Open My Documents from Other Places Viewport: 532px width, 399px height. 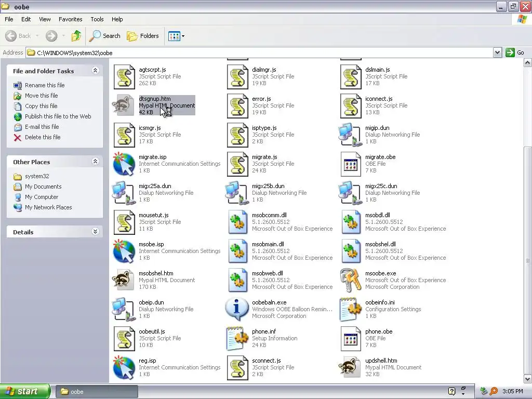(x=37, y=187)
